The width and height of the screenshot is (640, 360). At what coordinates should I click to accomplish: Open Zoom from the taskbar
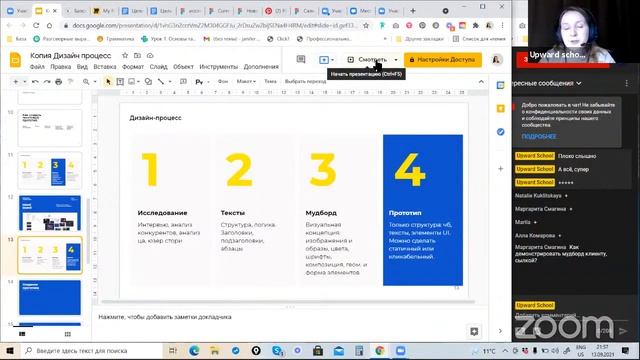pos(401,351)
